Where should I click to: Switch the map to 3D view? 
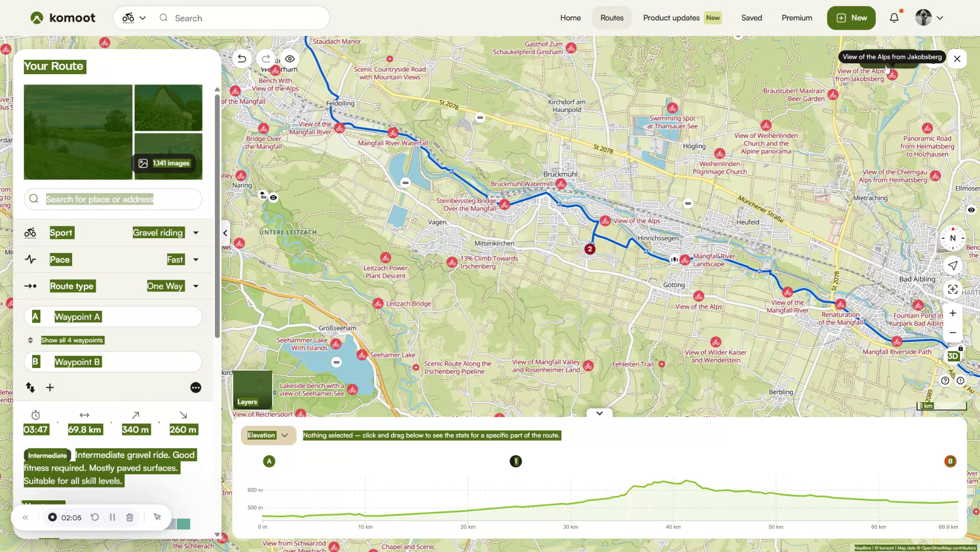tap(953, 356)
